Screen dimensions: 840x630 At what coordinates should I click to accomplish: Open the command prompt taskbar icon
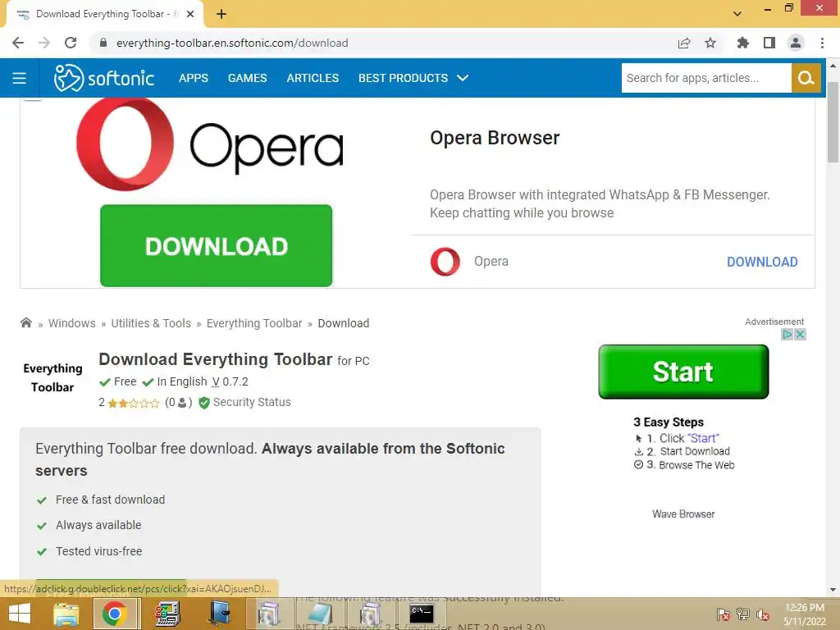tap(421, 614)
